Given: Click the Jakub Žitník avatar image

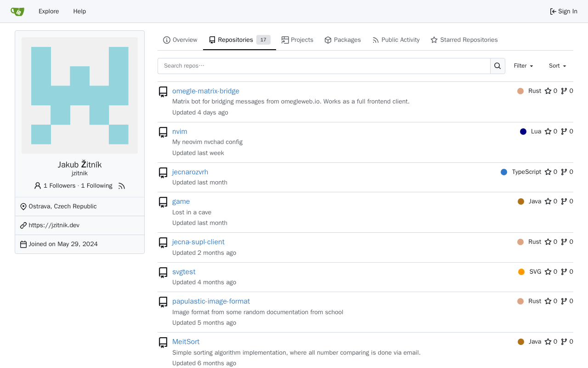Looking at the screenshot, I should coord(79,96).
